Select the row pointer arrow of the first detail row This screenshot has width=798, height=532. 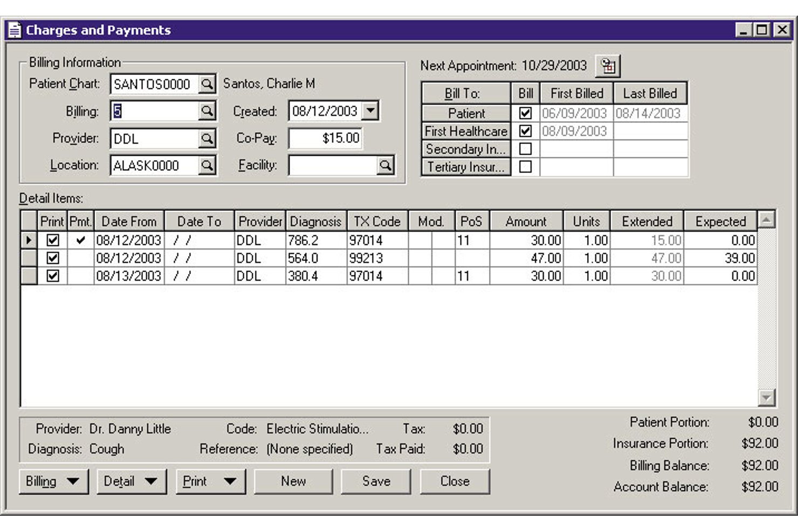coord(29,240)
